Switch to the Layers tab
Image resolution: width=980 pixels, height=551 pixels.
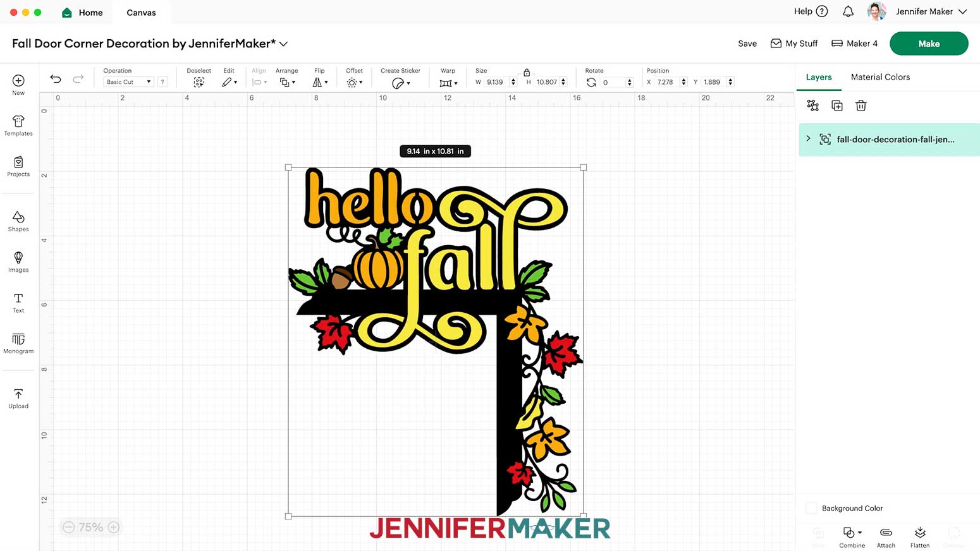pyautogui.click(x=819, y=77)
